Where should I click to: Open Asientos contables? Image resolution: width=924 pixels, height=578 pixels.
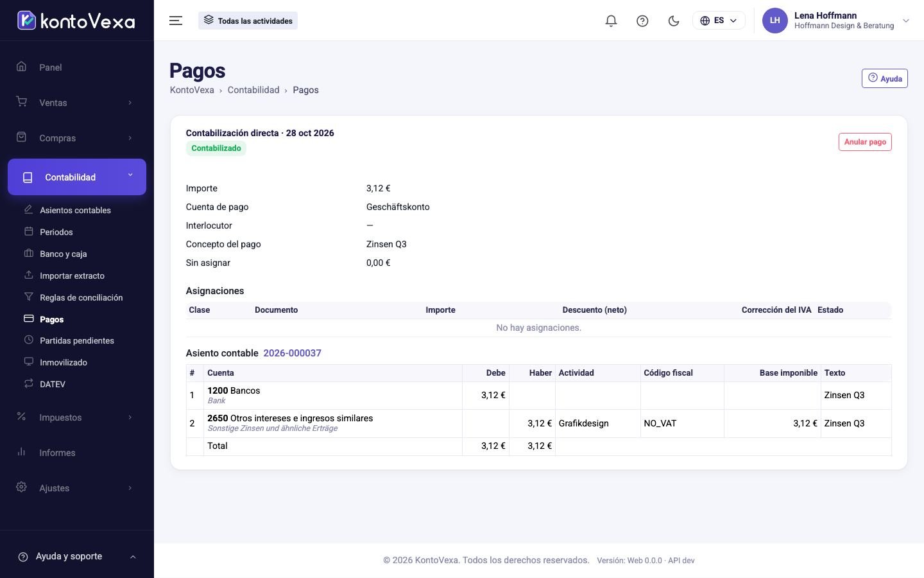tap(75, 210)
